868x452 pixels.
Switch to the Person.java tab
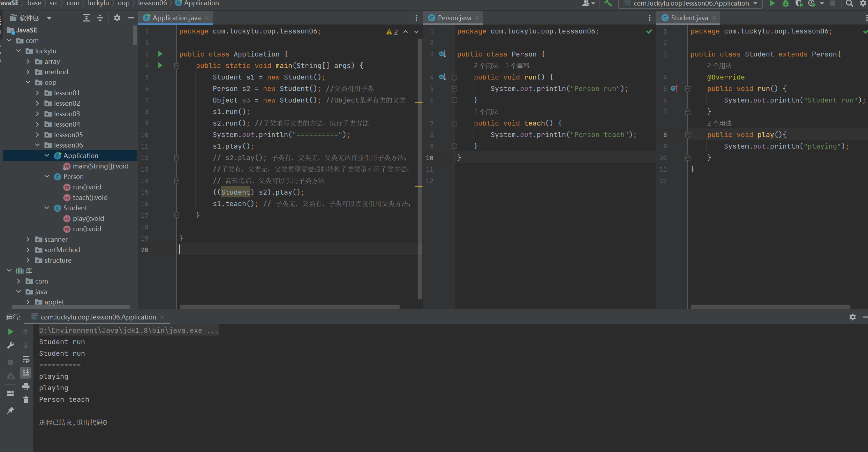point(454,18)
